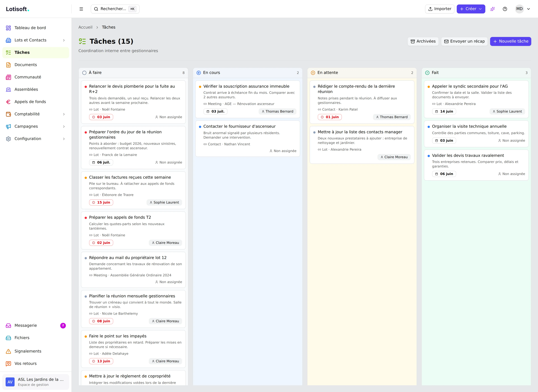Click the Nouvelle tâche button
538x392 pixels.
[511, 41]
